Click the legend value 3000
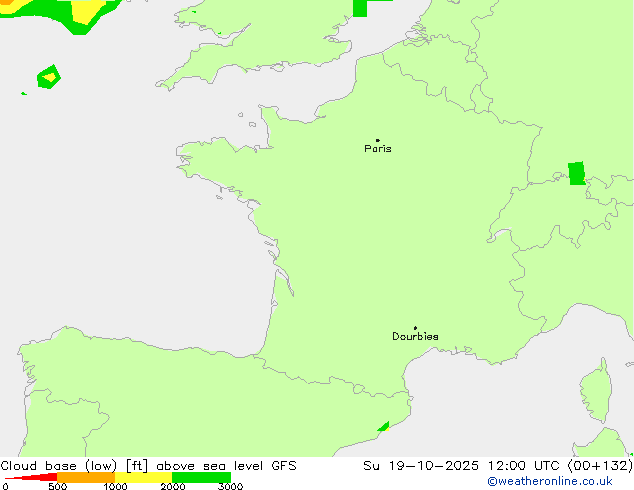The height and width of the screenshot is (490, 634). tap(230, 486)
